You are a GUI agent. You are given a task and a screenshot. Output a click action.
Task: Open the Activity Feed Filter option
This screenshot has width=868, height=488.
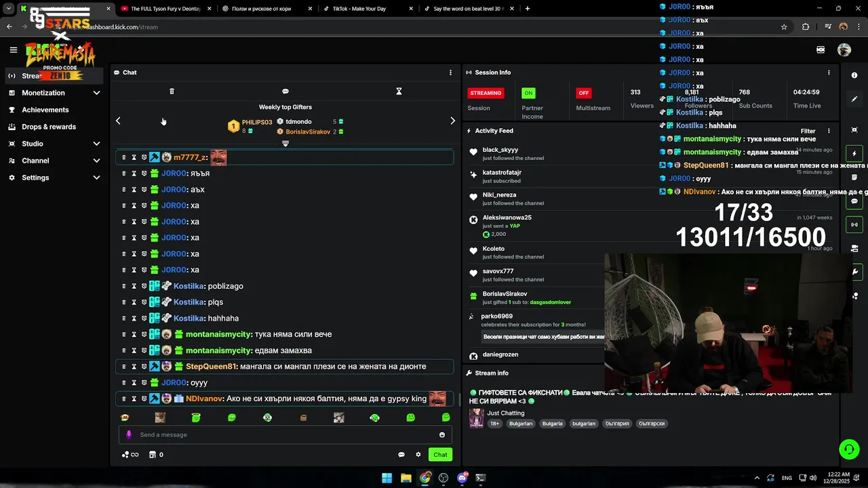pyautogui.click(x=808, y=131)
